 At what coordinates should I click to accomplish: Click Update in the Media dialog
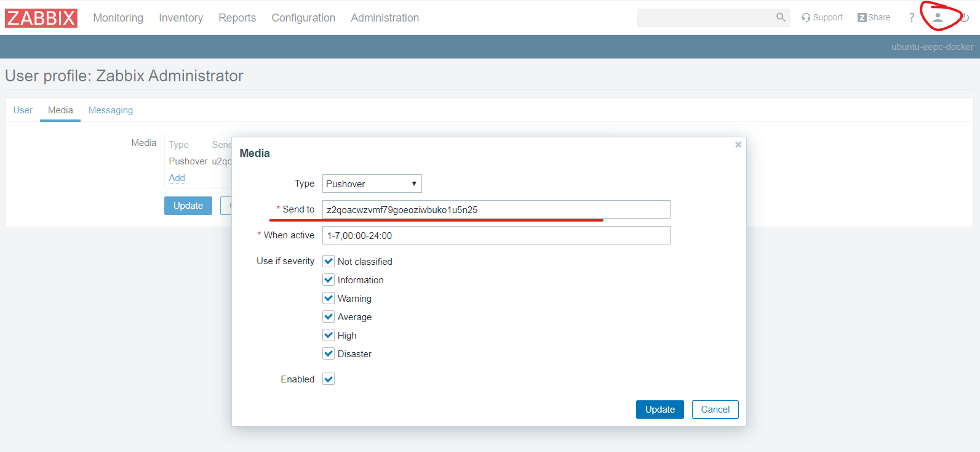[659, 410]
